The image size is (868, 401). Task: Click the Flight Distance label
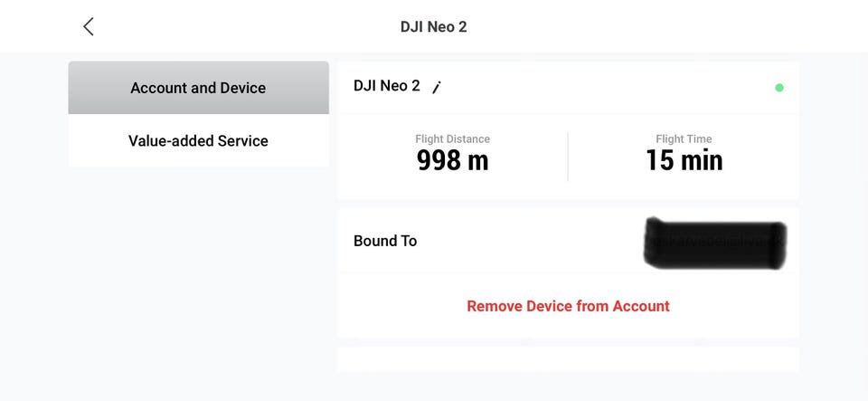(x=452, y=138)
